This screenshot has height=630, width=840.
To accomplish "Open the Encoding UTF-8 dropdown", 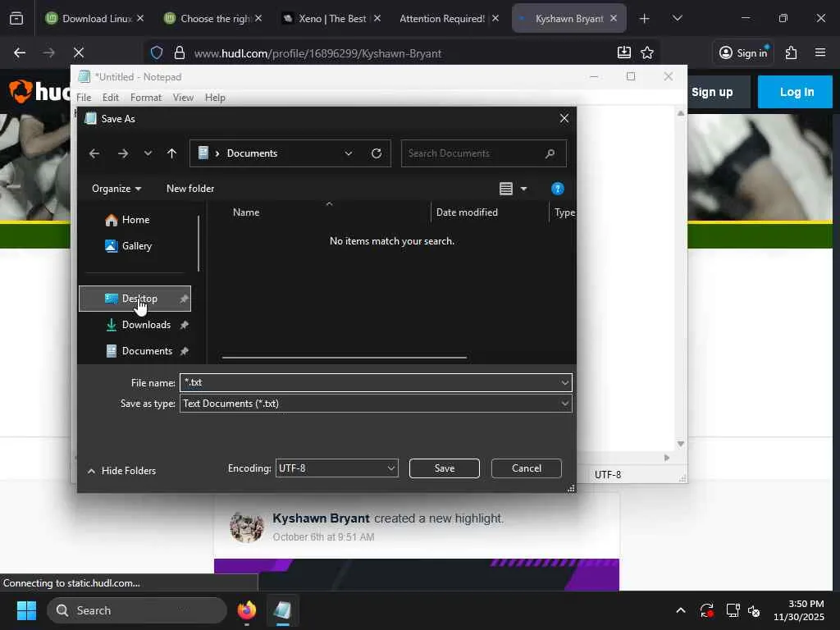I will (336, 468).
